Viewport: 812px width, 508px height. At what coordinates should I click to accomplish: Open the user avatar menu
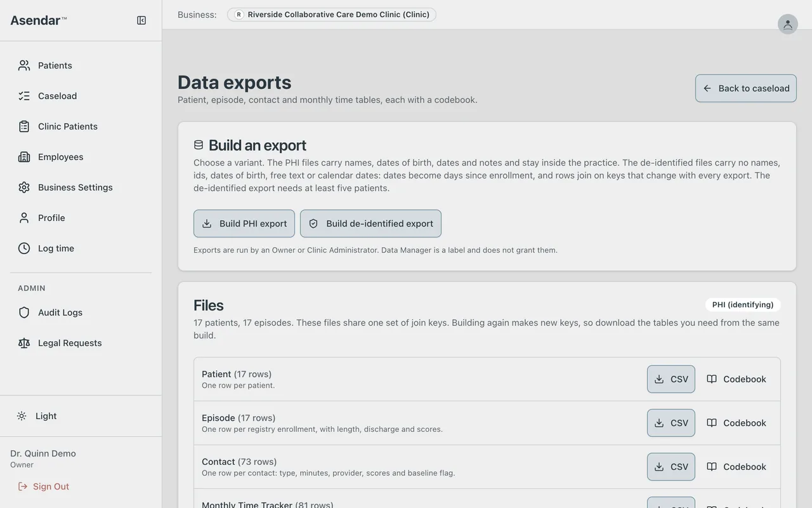coord(787,24)
